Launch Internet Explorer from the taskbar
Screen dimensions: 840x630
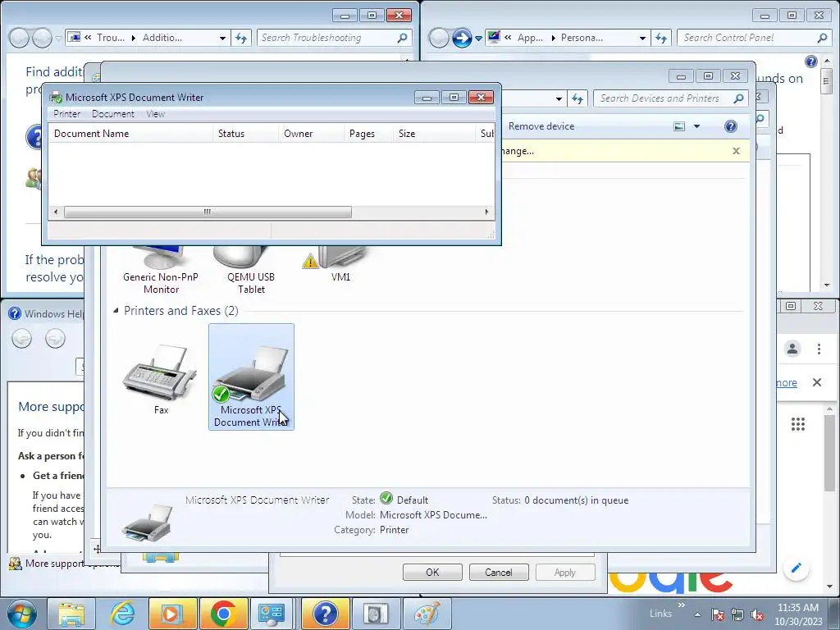click(x=122, y=614)
